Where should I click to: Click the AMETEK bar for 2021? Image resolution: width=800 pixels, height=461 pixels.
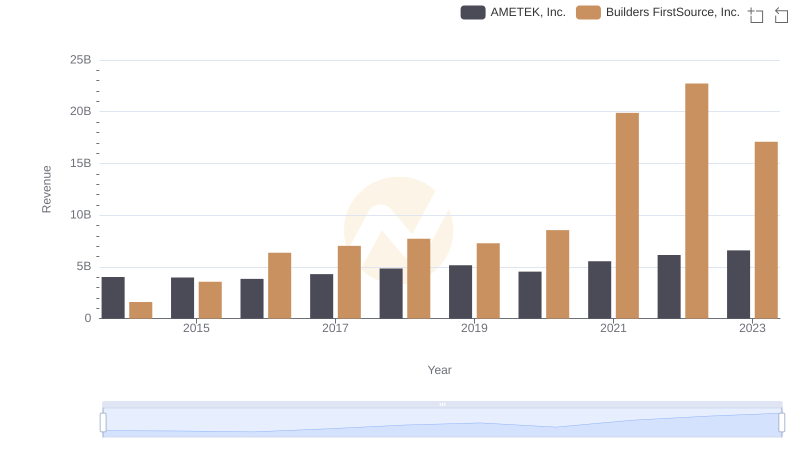[x=599, y=290]
